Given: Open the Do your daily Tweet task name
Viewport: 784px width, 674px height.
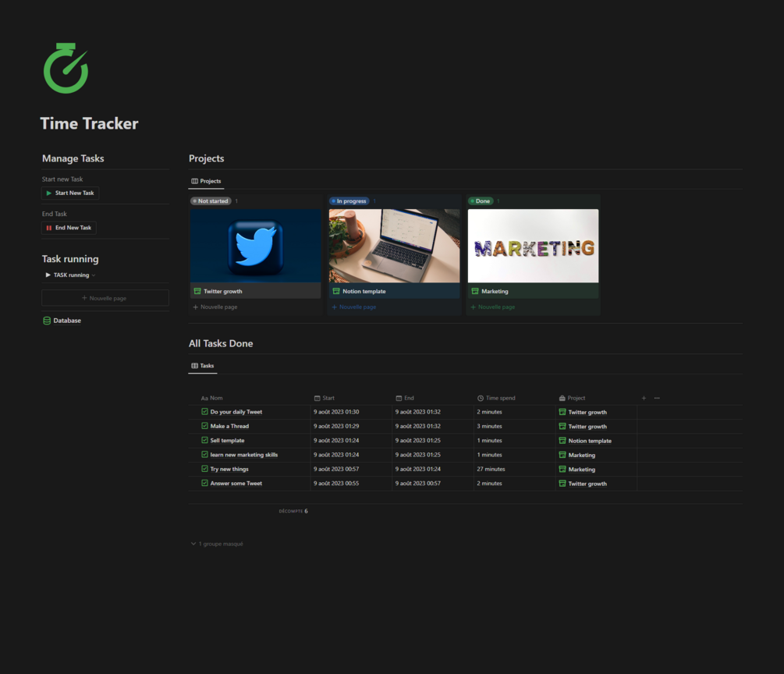Looking at the screenshot, I should pos(236,412).
